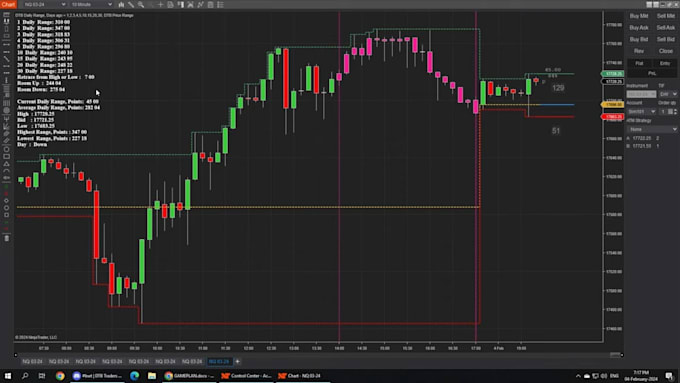Click the yellow price marker on axis
Screen dimensions: 680x383
click(x=612, y=105)
